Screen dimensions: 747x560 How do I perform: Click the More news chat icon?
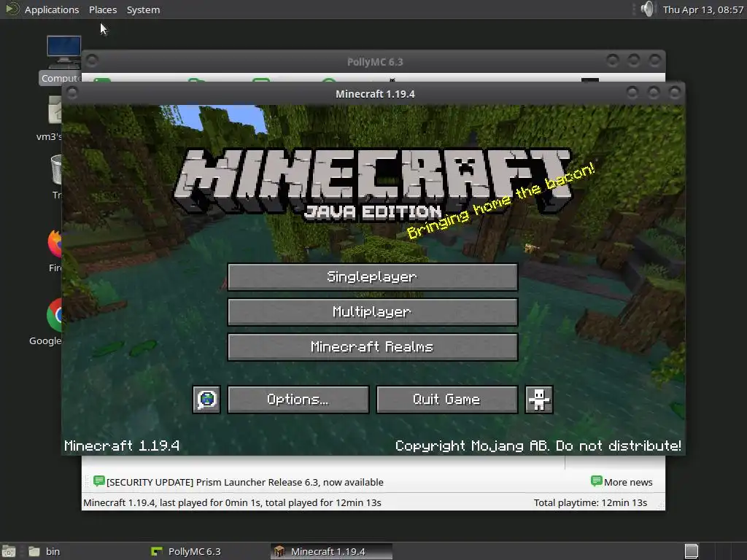pos(597,481)
